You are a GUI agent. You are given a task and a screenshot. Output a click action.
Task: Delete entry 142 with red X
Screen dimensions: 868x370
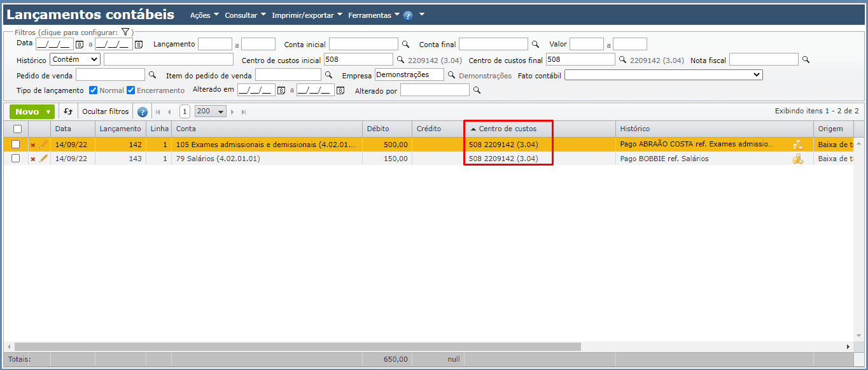point(33,145)
